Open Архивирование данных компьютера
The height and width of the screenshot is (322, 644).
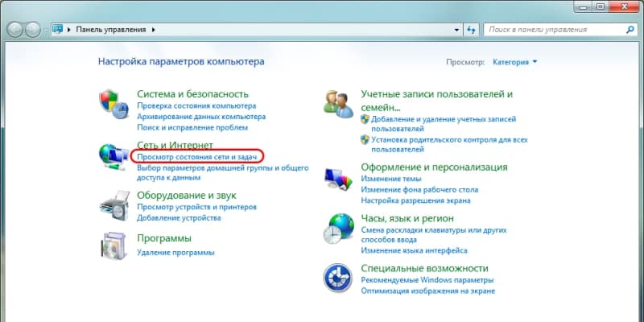click(x=201, y=117)
